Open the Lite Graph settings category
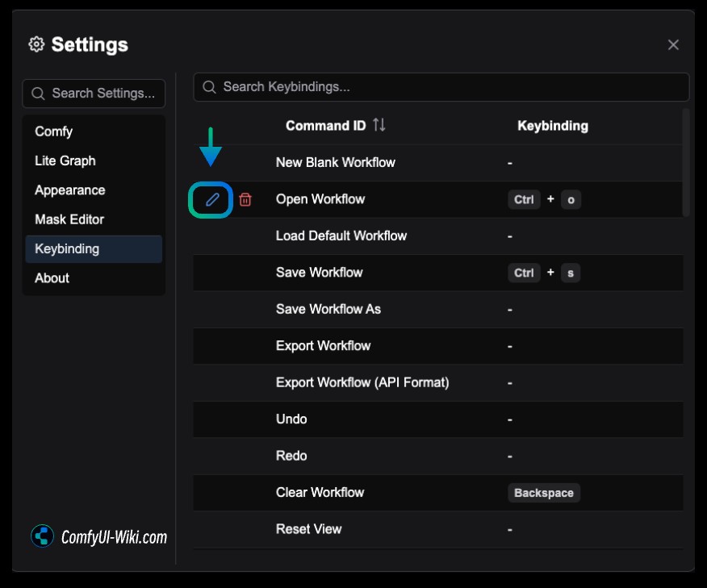 pos(94,161)
